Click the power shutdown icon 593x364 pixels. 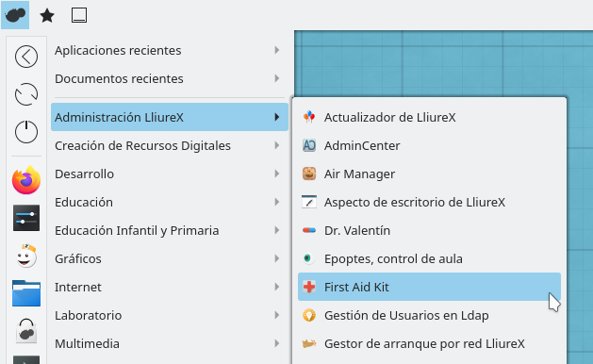pyautogui.click(x=26, y=132)
